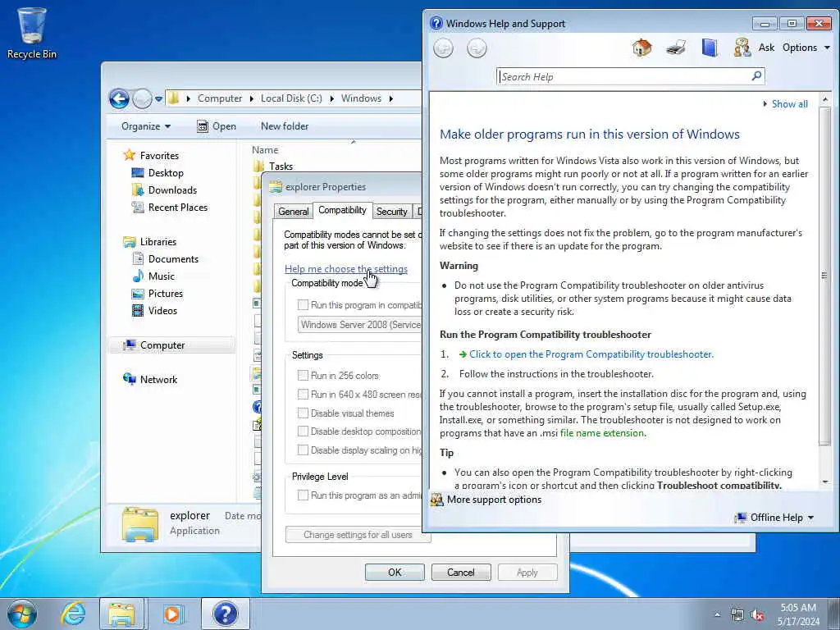Viewport: 840px width, 630px height.
Task: Click file name extension link
Action: click(x=603, y=433)
